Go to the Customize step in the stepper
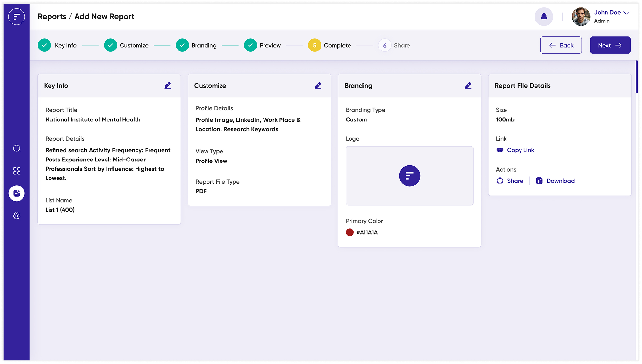Image resolution: width=642 pixels, height=364 pixels. coord(110,45)
